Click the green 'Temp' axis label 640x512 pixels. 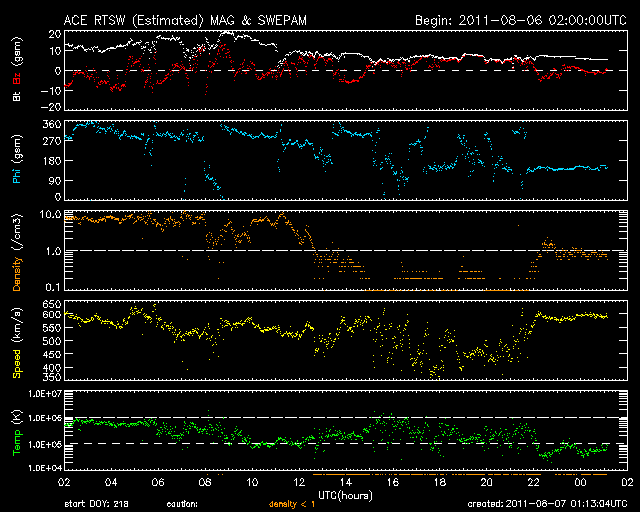17,443
